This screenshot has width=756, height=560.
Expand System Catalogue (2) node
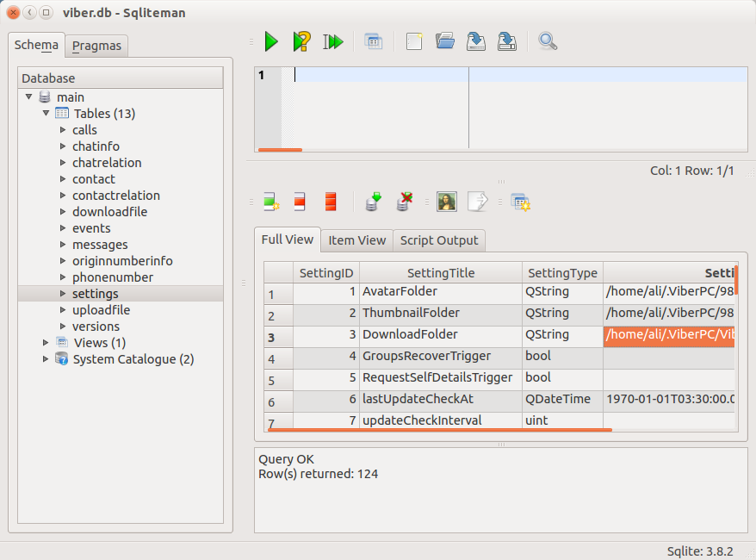click(x=46, y=359)
